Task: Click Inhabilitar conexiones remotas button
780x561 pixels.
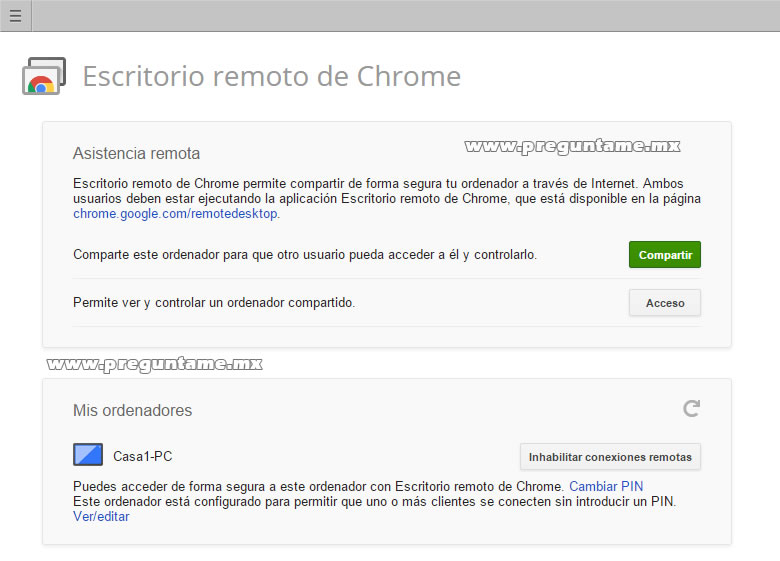Action: click(x=610, y=457)
